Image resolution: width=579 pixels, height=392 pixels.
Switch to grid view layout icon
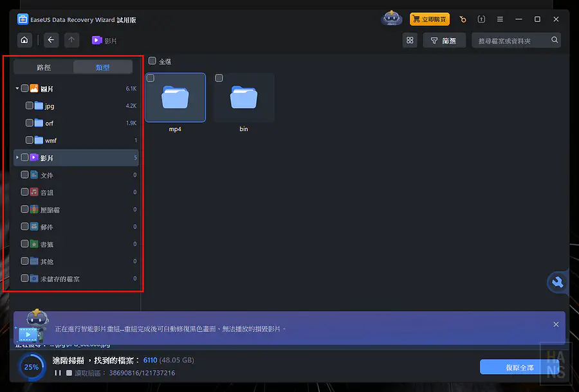tap(410, 40)
